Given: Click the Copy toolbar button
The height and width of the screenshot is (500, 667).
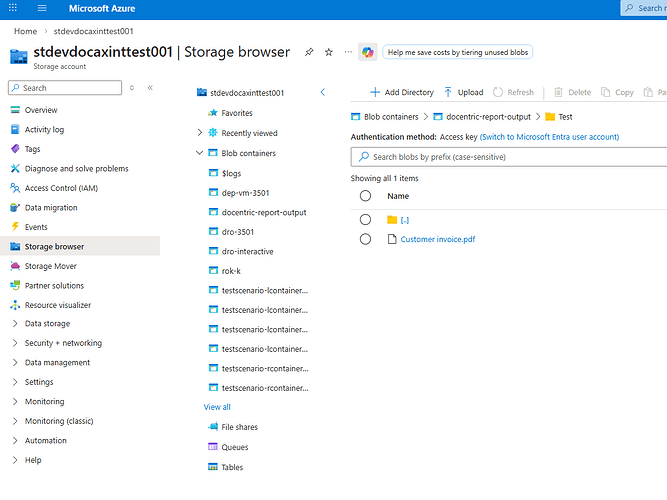Looking at the screenshot, I should (617, 92).
